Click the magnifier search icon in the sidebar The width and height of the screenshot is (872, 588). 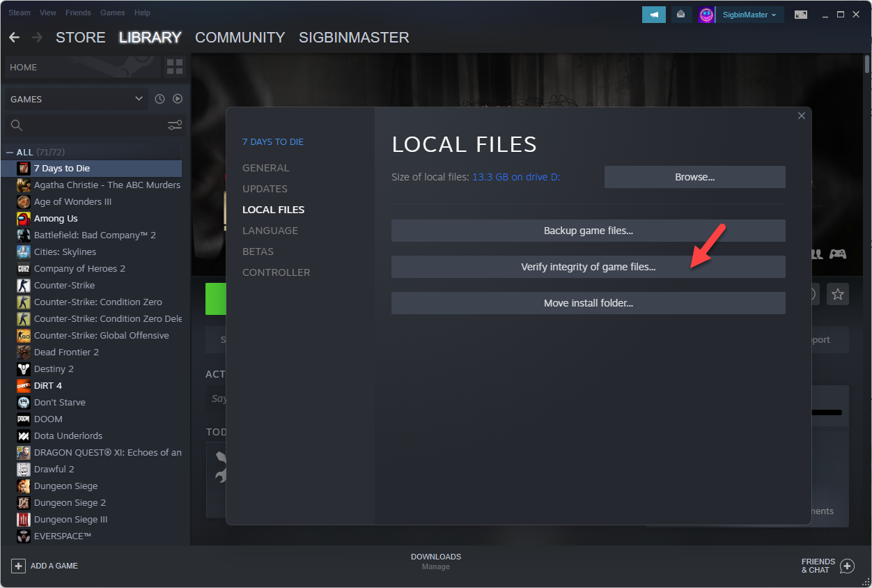point(17,125)
